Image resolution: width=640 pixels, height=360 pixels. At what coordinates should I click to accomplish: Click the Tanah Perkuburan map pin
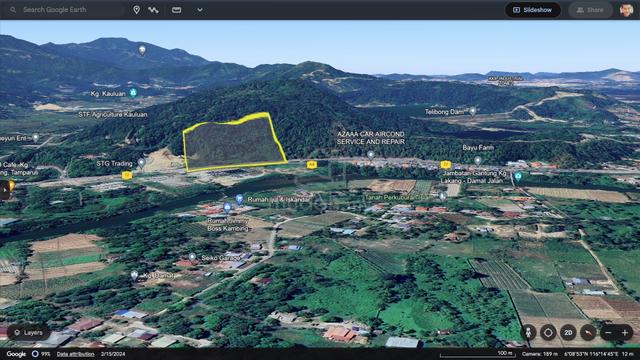[x=443, y=196]
